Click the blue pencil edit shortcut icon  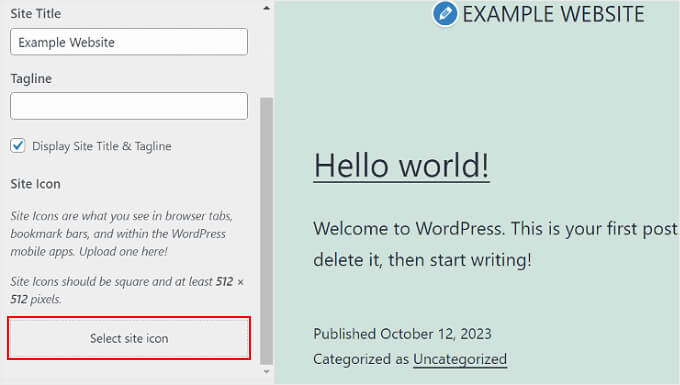point(445,13)
